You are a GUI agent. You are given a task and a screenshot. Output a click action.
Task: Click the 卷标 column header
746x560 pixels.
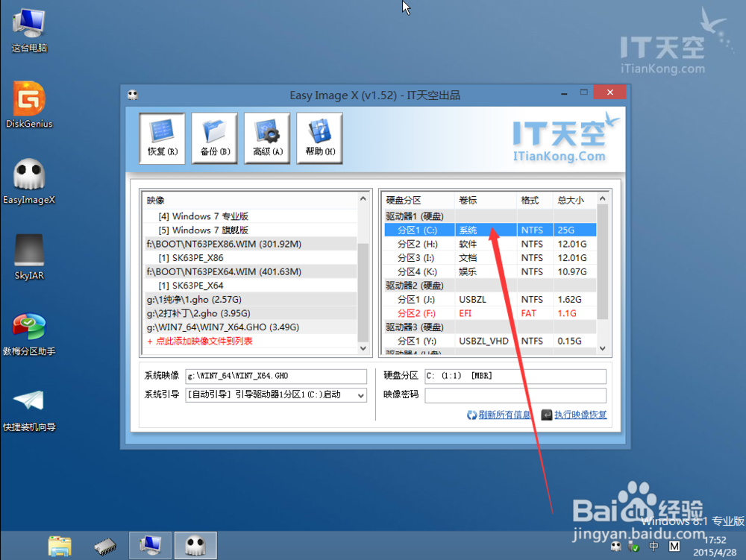tap(486, 200)
